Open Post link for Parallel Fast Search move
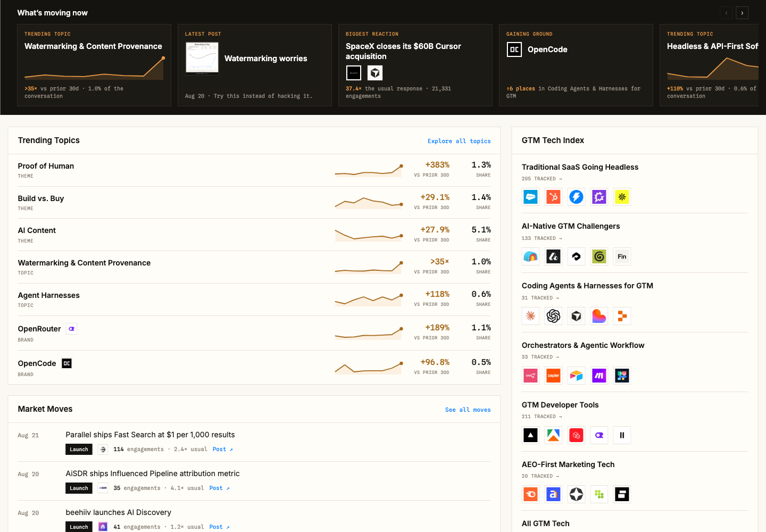Screen dimensions: 766x532 [x=223, y=449]
